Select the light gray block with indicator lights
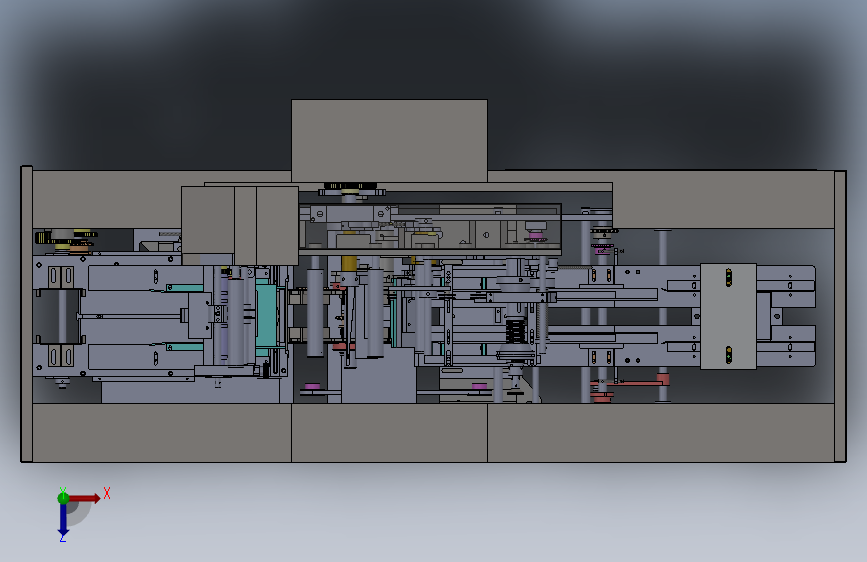 pyautogui.click(x=728, y=316)
